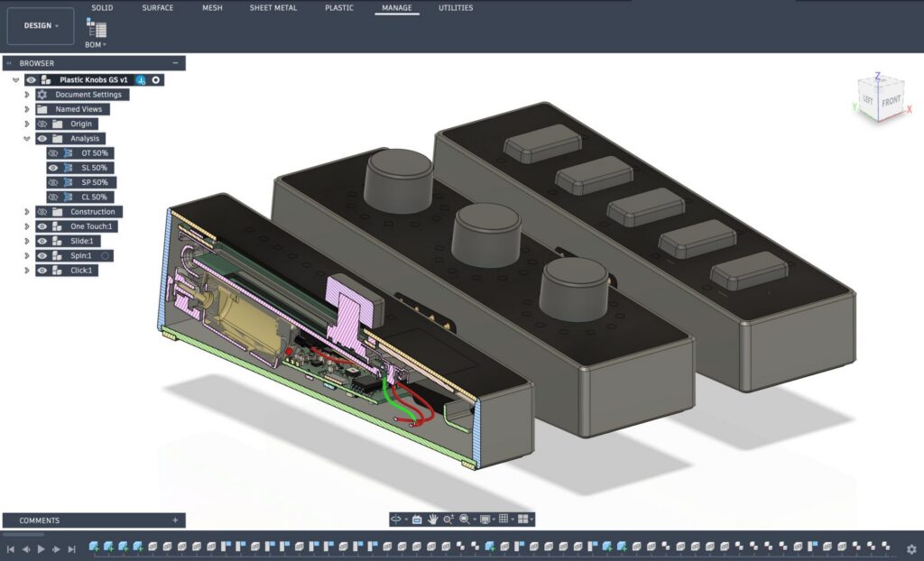Select the Click:1 component name
Screen dimensions: 924x561
[81, 271]
